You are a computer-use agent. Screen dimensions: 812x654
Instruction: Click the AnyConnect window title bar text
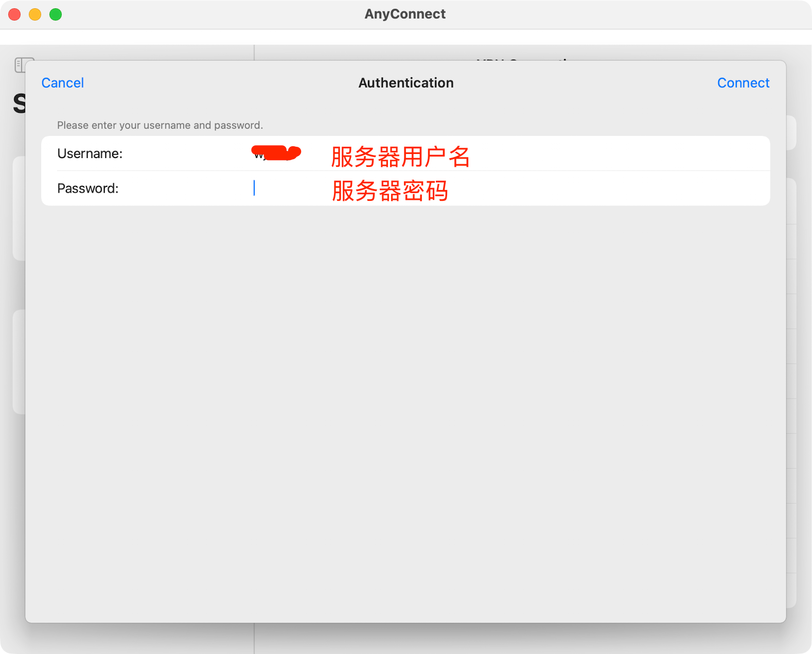pos(405,14)
